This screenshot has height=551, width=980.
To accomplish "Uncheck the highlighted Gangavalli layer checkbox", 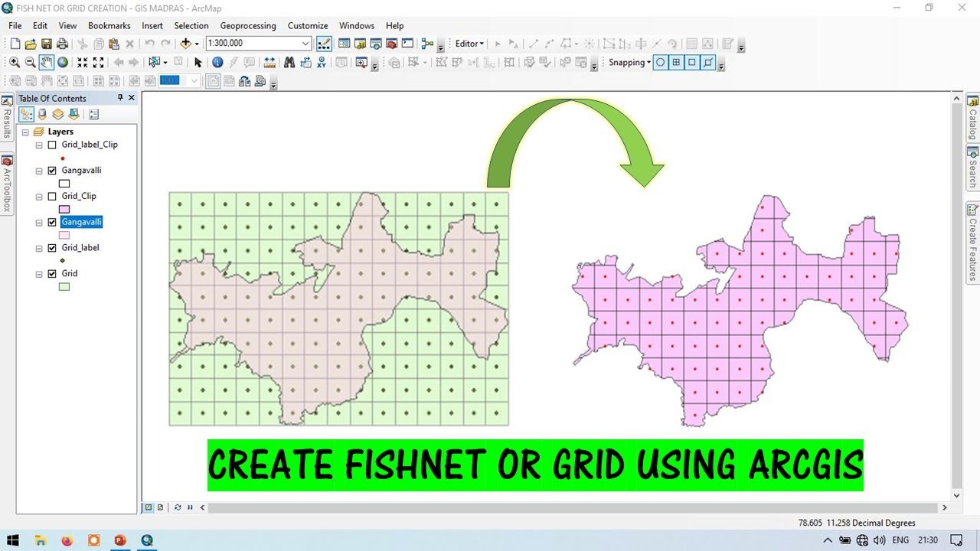I will [x=52, y=223].
